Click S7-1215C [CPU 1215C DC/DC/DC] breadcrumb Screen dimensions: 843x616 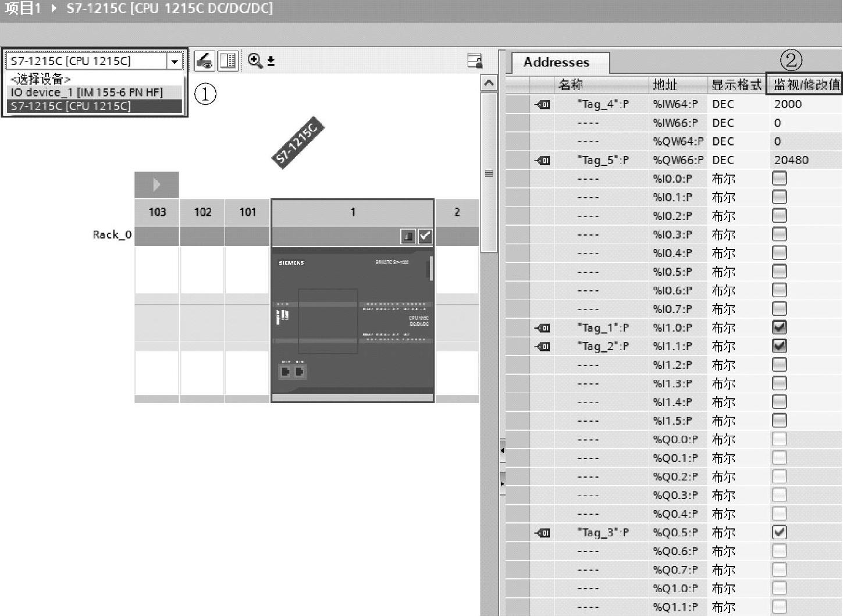[x=169, y=9]
